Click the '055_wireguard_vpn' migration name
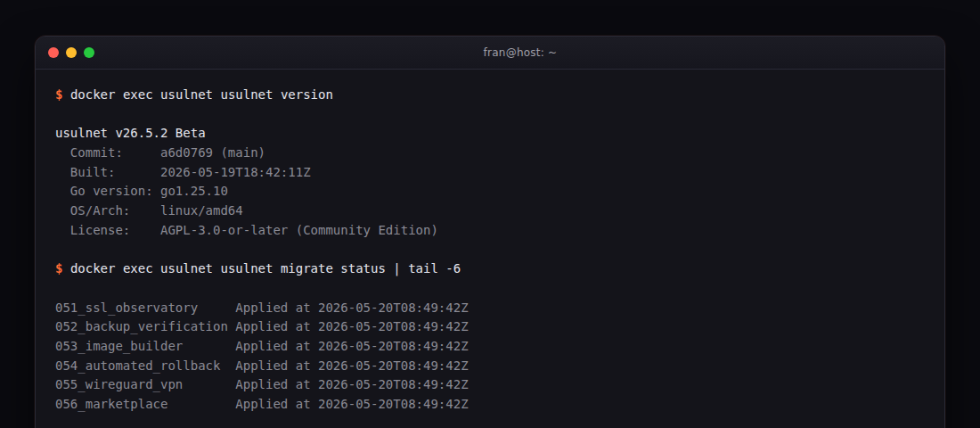The width and height of the screenshot is (980, 428). pyautogui.click(x=118, y=385)
